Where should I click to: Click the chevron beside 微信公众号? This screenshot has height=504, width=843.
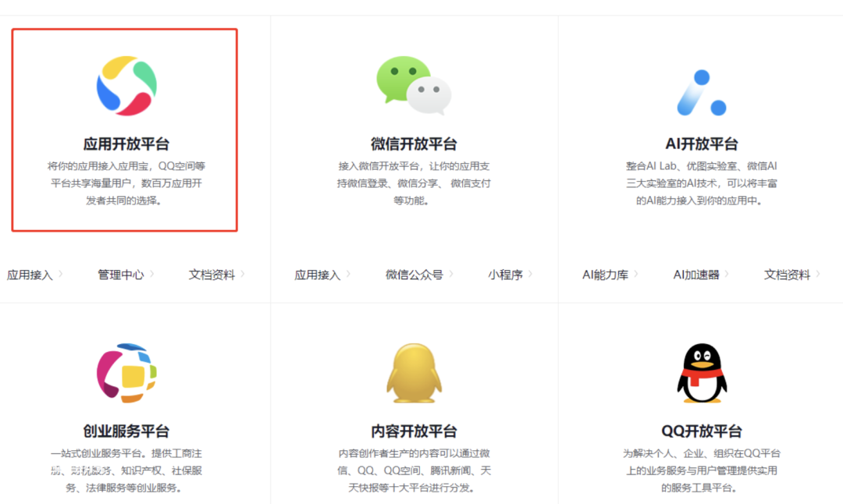[x=451, y=274]
